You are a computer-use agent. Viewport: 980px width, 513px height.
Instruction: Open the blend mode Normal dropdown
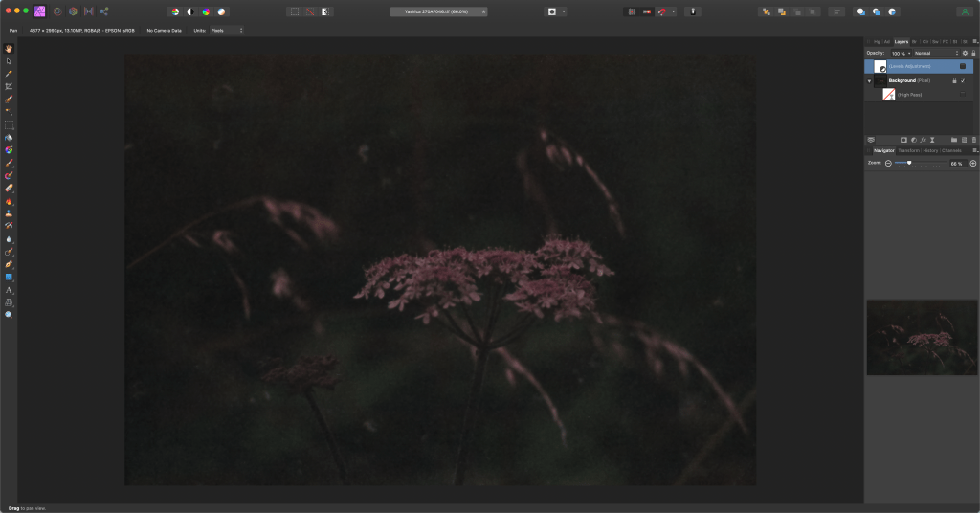click(935, 53)
